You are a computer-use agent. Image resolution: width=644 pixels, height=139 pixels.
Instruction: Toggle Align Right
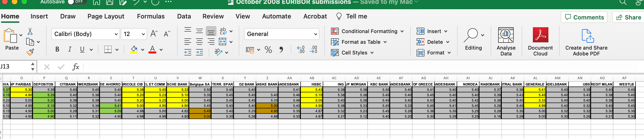coord(211,42)
